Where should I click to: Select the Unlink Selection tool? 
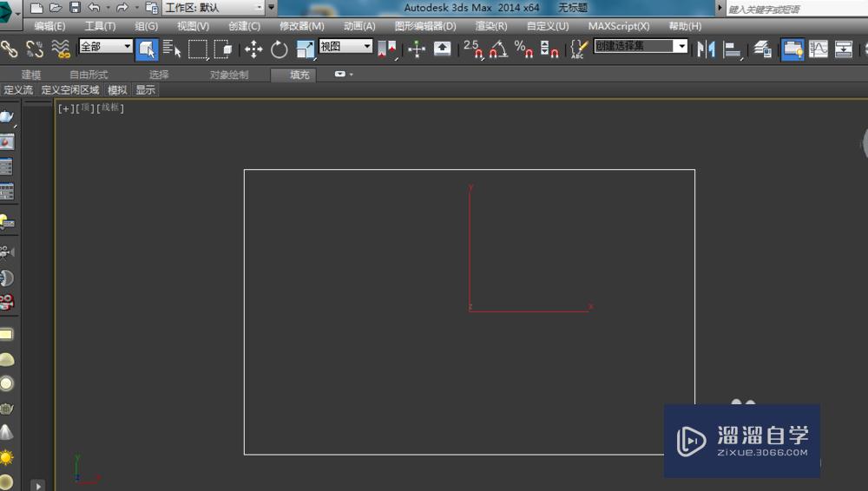coord(35,49)
